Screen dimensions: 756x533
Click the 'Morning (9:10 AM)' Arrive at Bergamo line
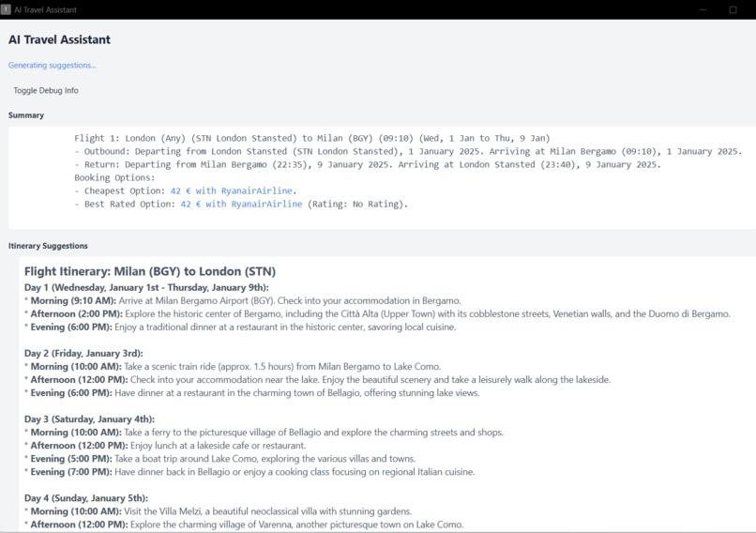243,300
